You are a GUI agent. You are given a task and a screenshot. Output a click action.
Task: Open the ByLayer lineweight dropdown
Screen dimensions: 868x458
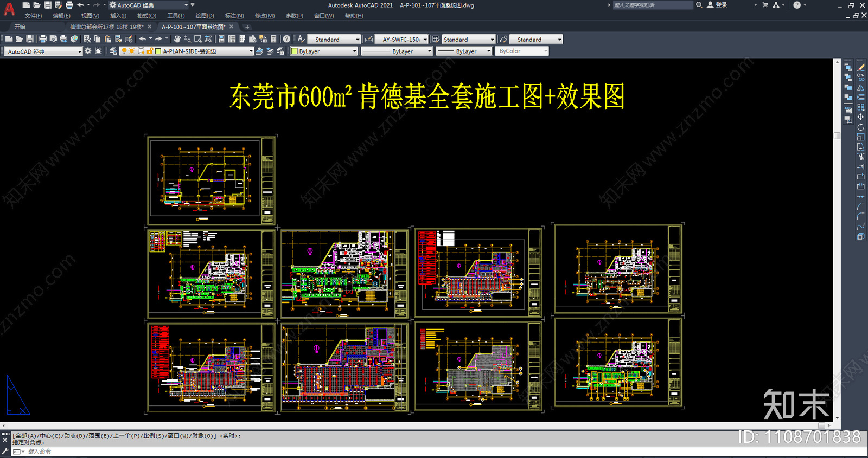coord(488,51)
